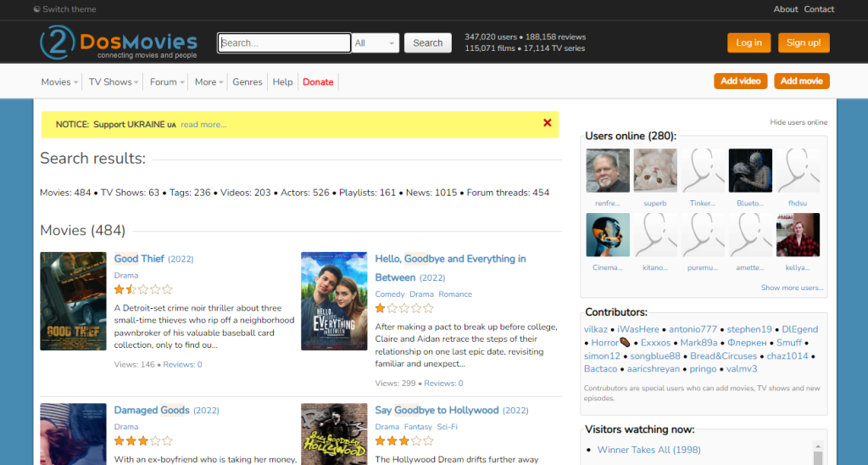This screenshot has height=465, width=868.
Task: Open renfre... user avatar
Action: click(x=608, y=171)
